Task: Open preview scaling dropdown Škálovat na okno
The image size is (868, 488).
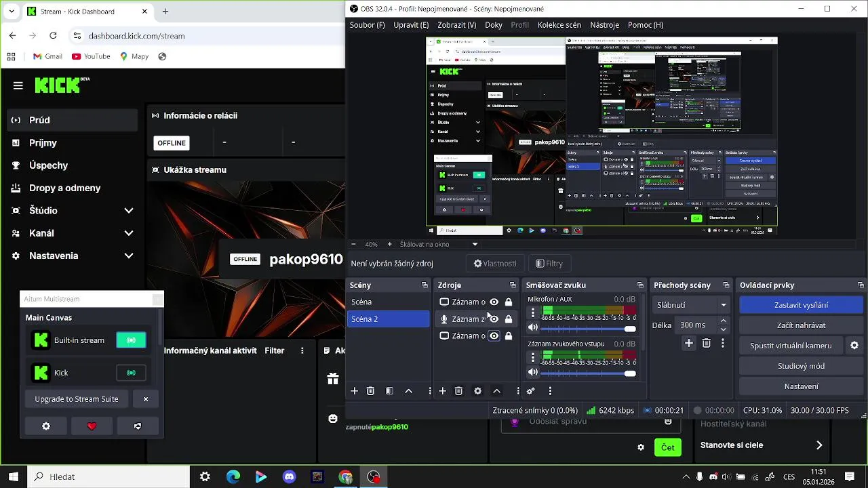Action: click(x=439, y=244)
